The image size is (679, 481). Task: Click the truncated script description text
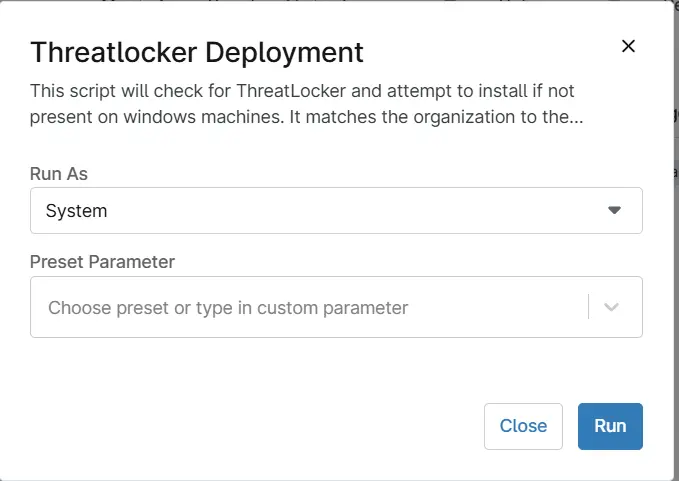pyautogui.click(x=307, y=104)
